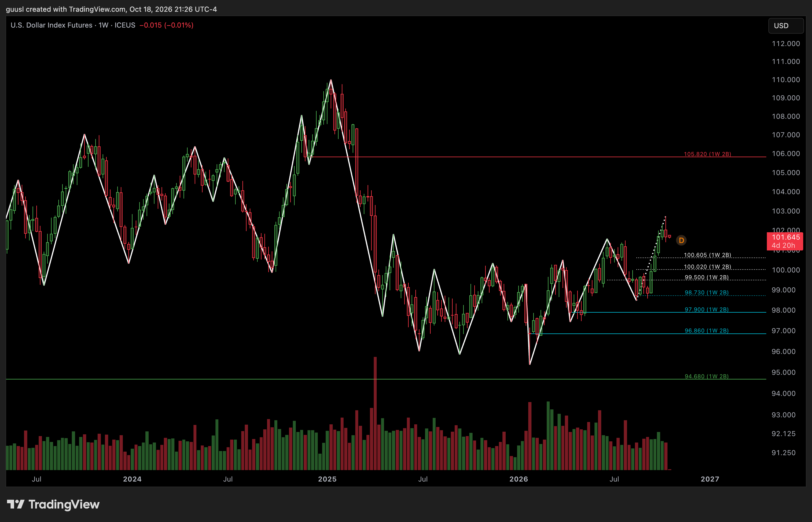This screenshot has width=812, height=522.
Task: Click the orange D dividend marker
Action: tap(681, 240)
